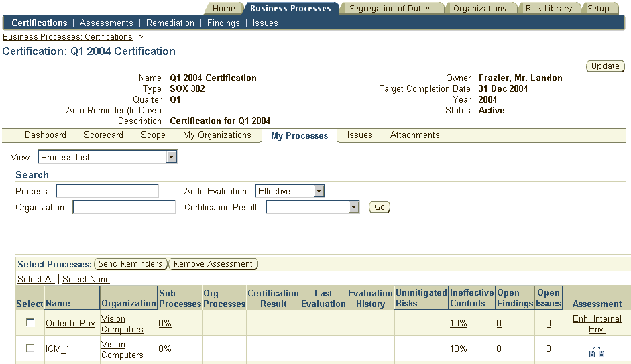The image size is (631, 364).
Task: Follow the Business Processes: Certifications breadcrumb
Action: tap(68, 37)
